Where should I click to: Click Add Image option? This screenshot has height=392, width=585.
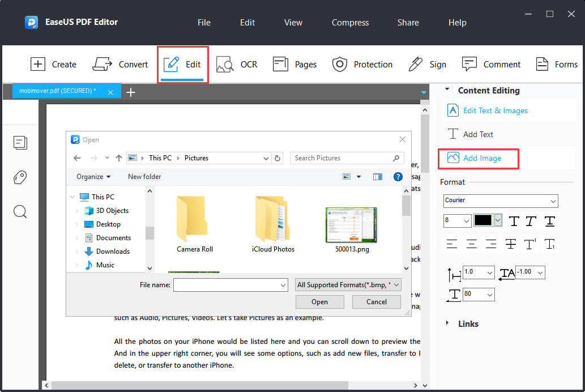(474, 158)
